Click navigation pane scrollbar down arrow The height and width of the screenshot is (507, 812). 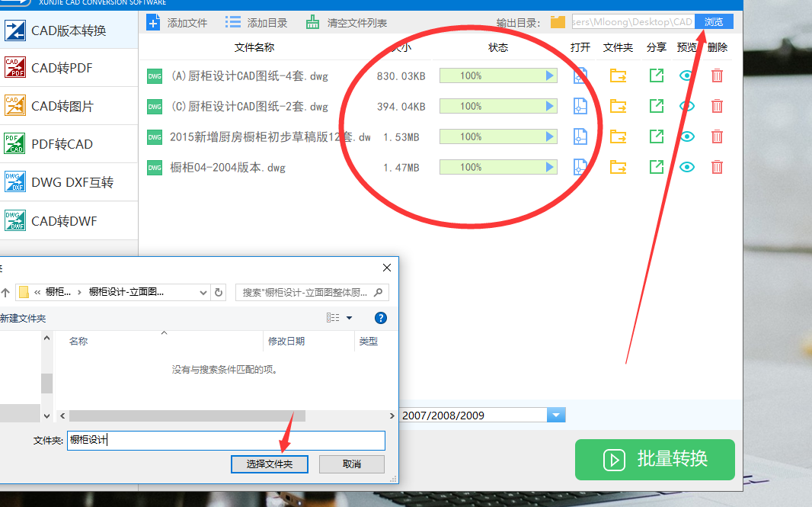tap(46, 416)
